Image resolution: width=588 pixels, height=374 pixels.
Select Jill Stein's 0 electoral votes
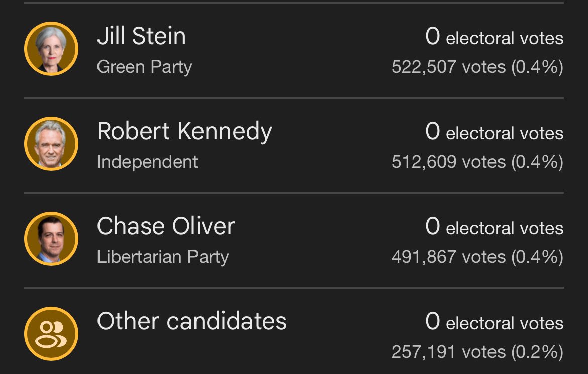click(494, 37)
